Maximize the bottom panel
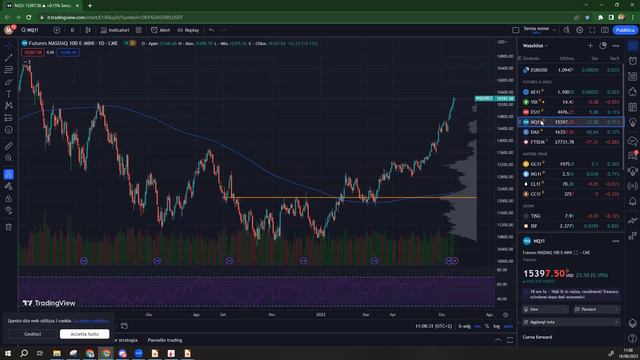Image resolution: width=640 pixels, height=360 pixels. click(x=510, y=340)
